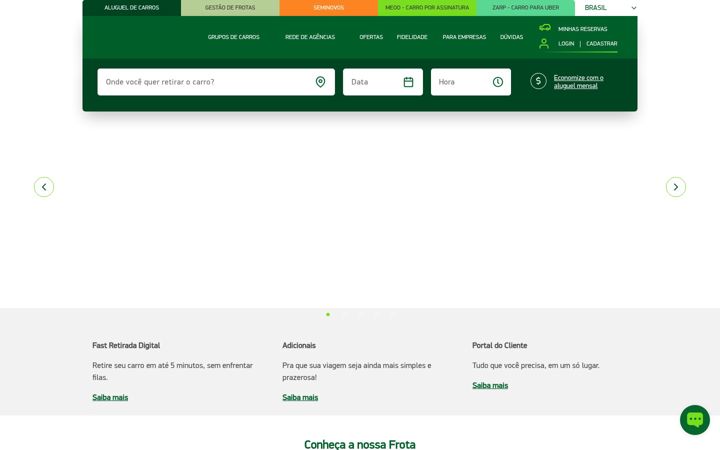Click Saiba mais under Adicionais

coord(300,398)
